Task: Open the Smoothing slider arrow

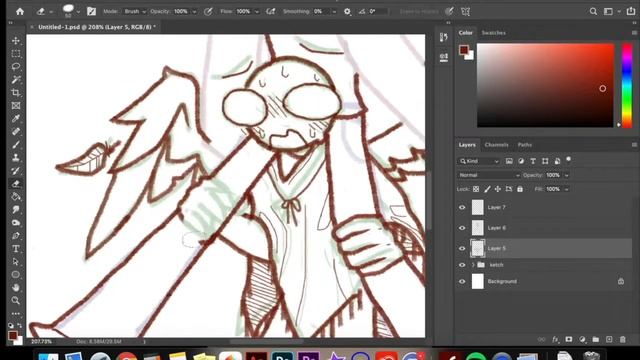Action: tap(334, 12)
